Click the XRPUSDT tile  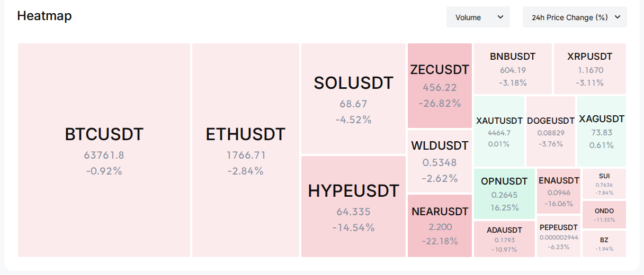coord(590,69)
